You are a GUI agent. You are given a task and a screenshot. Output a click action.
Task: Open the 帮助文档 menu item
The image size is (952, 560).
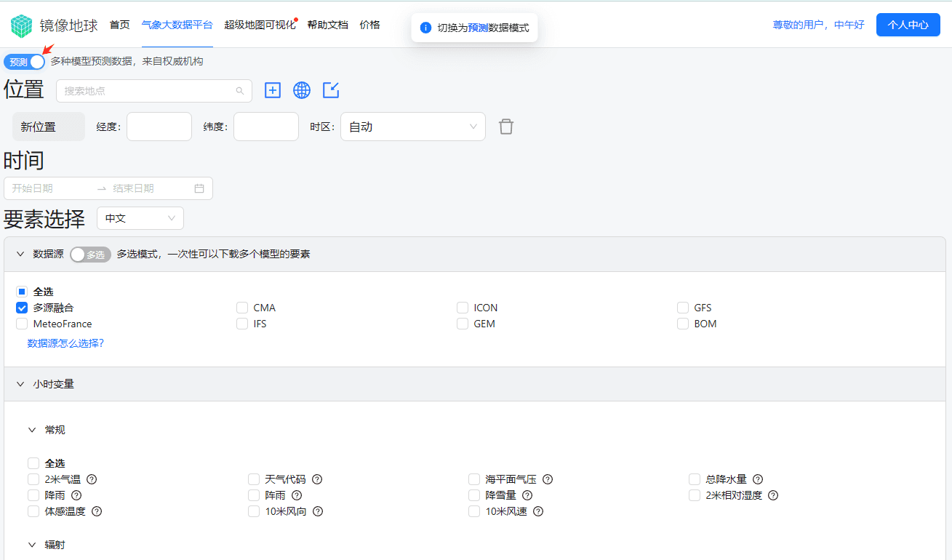point(327,25)
